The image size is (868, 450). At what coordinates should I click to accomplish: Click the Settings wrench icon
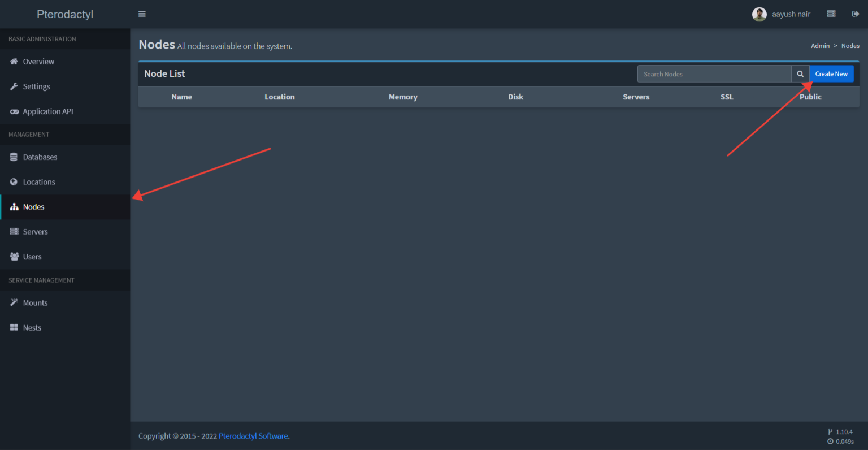tap(14, 86)
